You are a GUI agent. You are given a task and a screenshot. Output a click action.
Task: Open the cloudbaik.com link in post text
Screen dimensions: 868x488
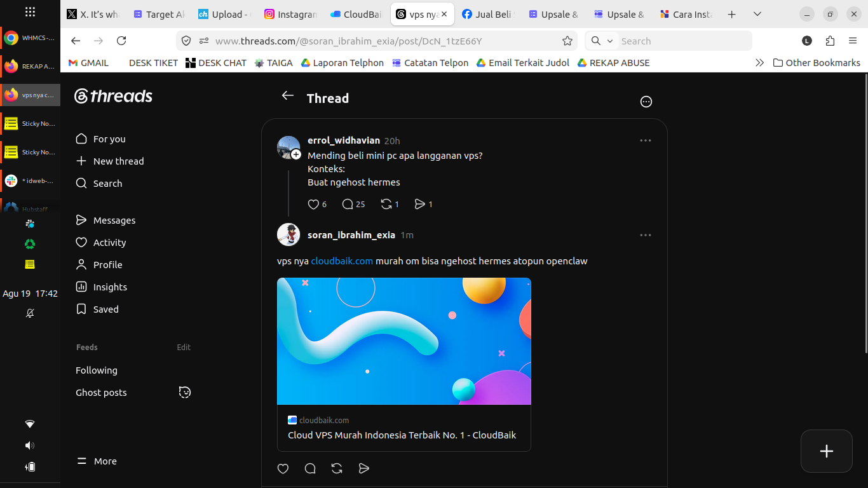coord(342,261)
